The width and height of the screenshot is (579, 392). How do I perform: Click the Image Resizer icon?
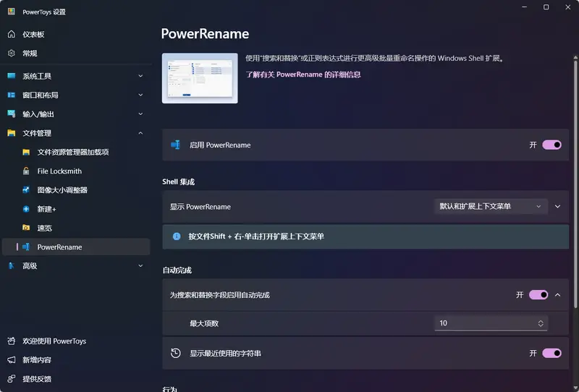(26, 189)
